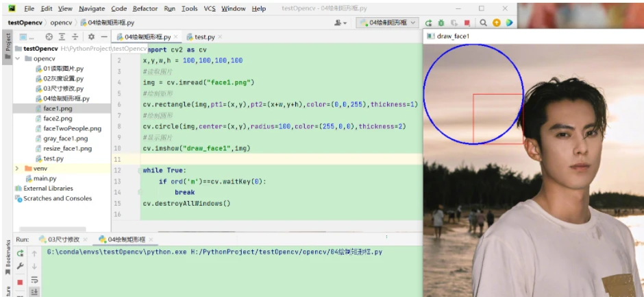Click Run with Coverage icon in toolbar

(454, 23)
